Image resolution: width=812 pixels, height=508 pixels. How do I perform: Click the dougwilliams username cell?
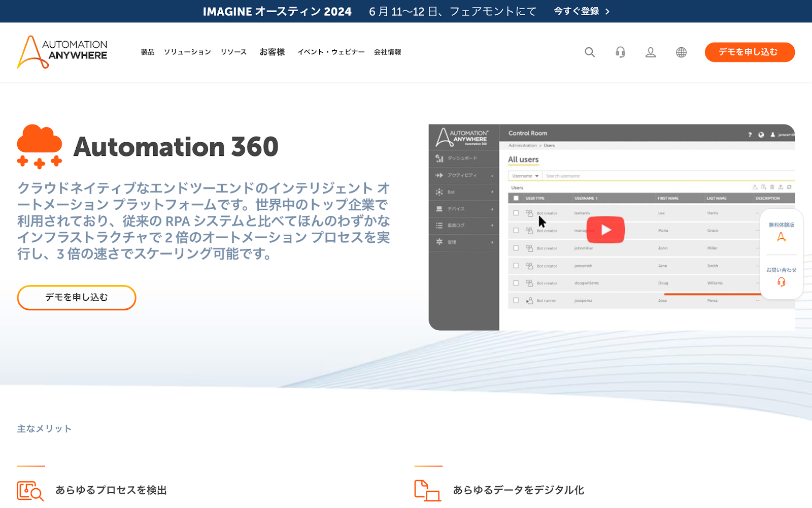click(587, 283)
